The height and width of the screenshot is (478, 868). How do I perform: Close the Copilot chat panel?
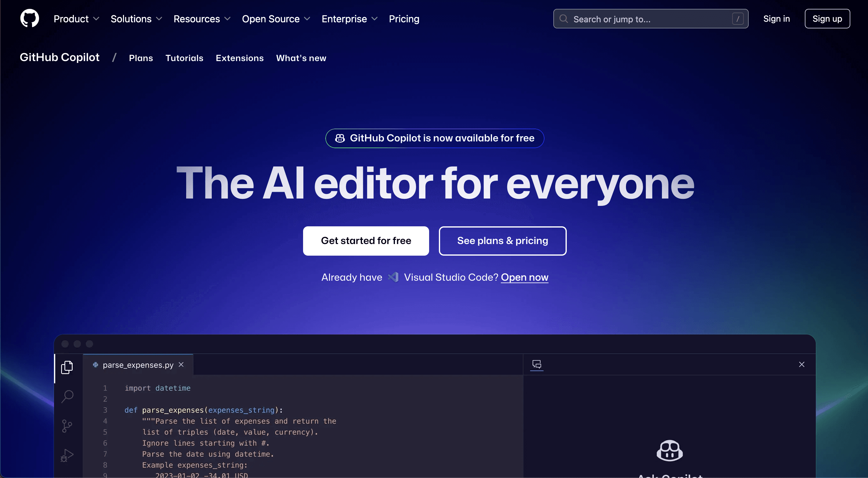click(x=802, y=364)
